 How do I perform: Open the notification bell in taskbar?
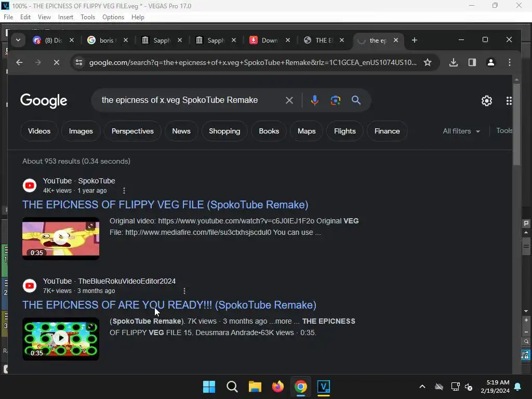tap(518, 387)
